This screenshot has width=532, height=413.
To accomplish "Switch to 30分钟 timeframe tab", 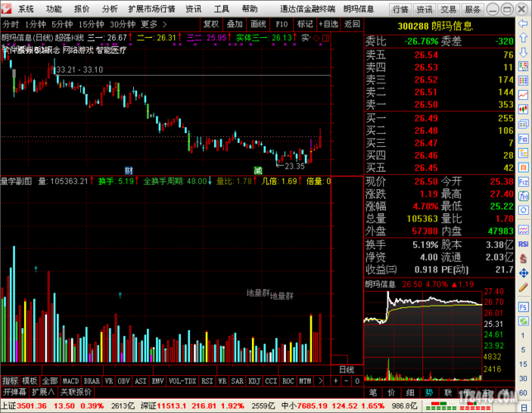I will click(122, 25).
